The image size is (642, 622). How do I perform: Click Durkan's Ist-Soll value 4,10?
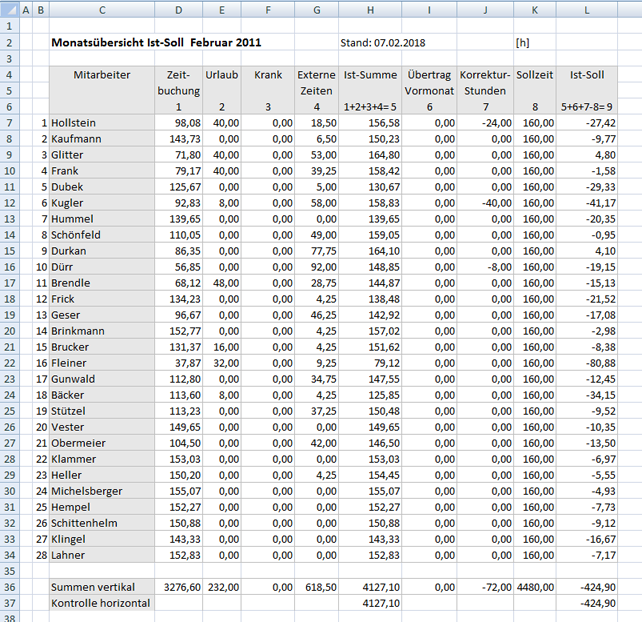tap(587, 251)
